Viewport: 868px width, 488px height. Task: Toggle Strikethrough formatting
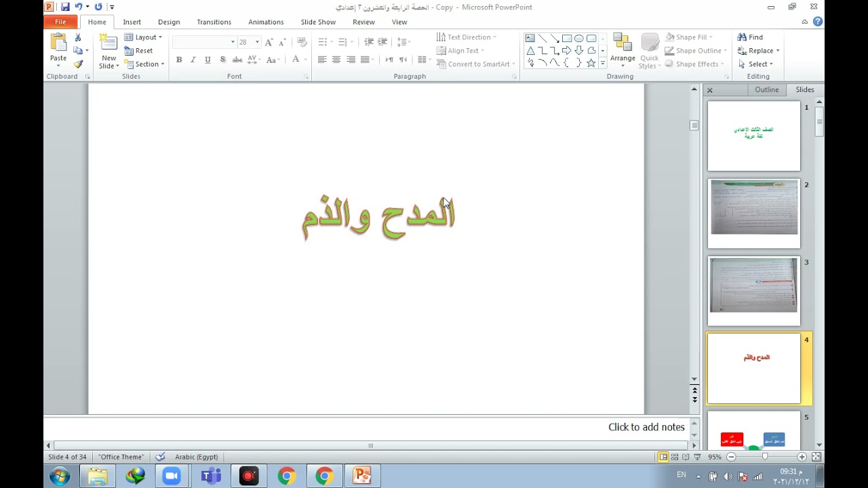(x=237, y=60)
